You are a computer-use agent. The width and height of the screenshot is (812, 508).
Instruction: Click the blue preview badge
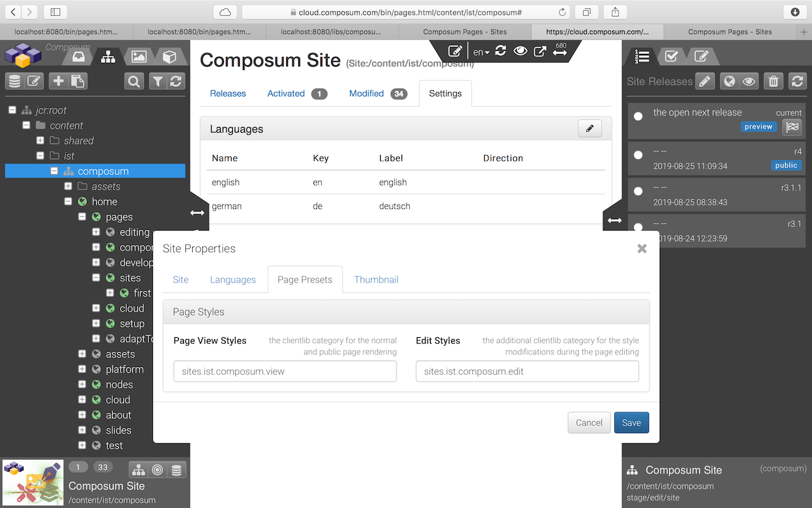758,127
